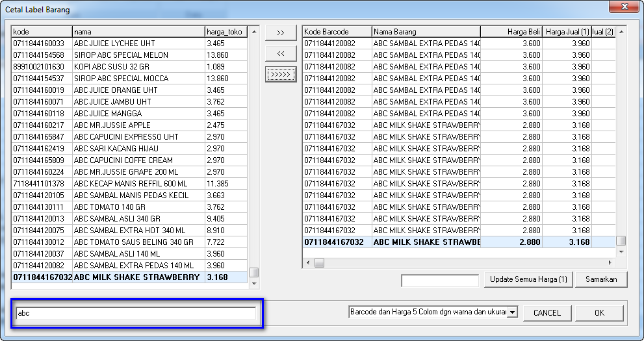Image resolution: width=644 pixels, height=341 pixels.
Task: Click the right list horizontal scrollbar thumb
Action: coord(319,262)
